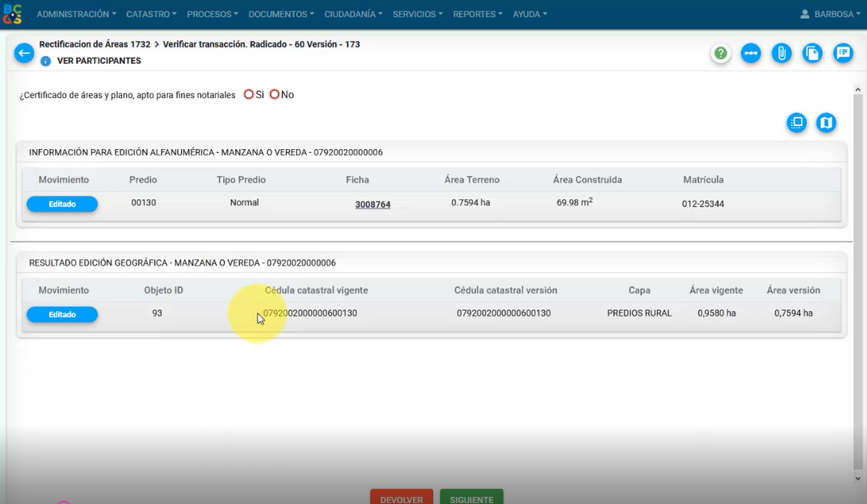This screenshot has width=867, height=504.
Task: Click the map viewer icon
Action: [826, 123]
